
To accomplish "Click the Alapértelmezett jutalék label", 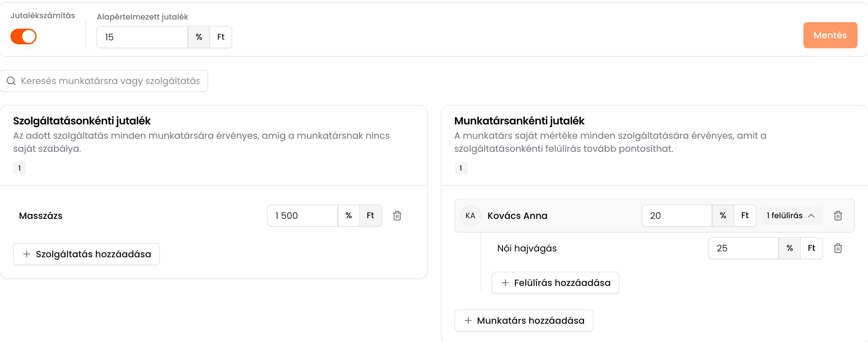I will tap(142, 17).
